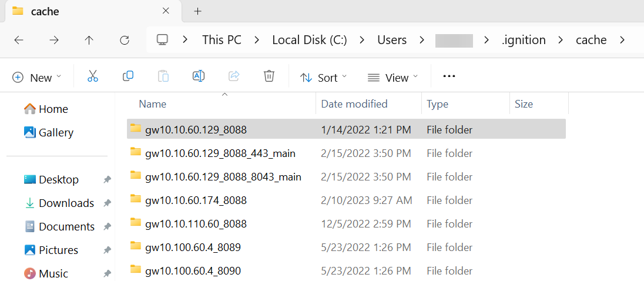
Task: Unpin Downloads using its pin icon
Action: pos(107,203)
